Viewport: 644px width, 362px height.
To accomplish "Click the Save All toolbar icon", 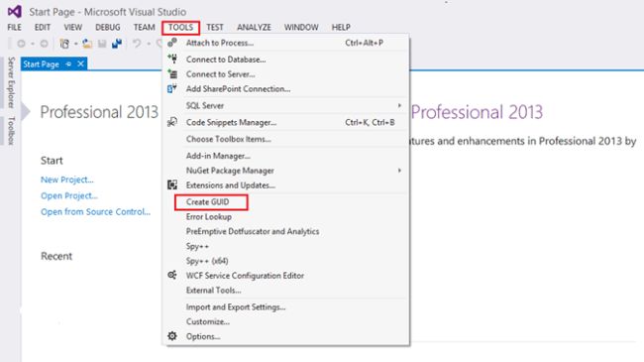I will tap(117, 44).
